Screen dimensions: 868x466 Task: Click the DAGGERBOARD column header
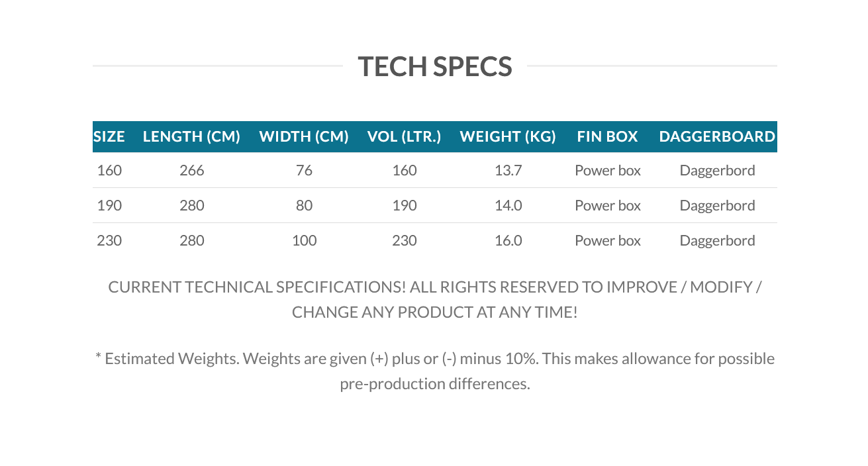coord(717,136)
